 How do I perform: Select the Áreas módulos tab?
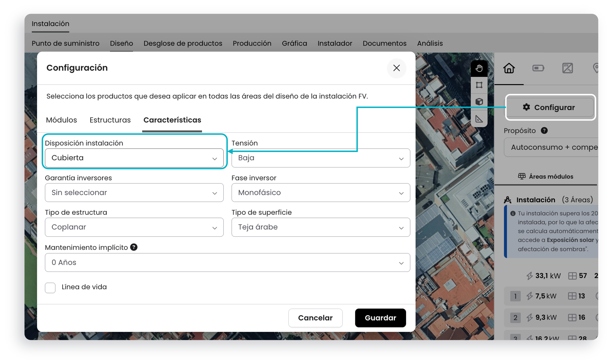[546, 176]
